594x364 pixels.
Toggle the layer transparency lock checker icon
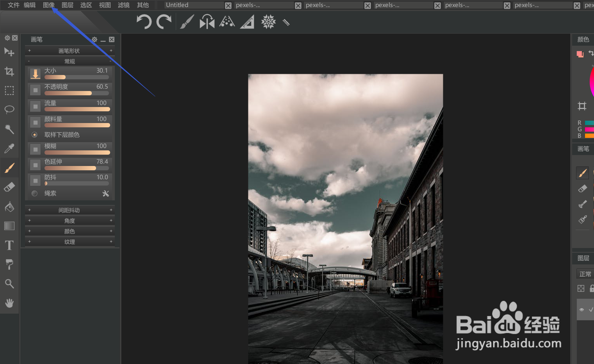pos(581,289)
